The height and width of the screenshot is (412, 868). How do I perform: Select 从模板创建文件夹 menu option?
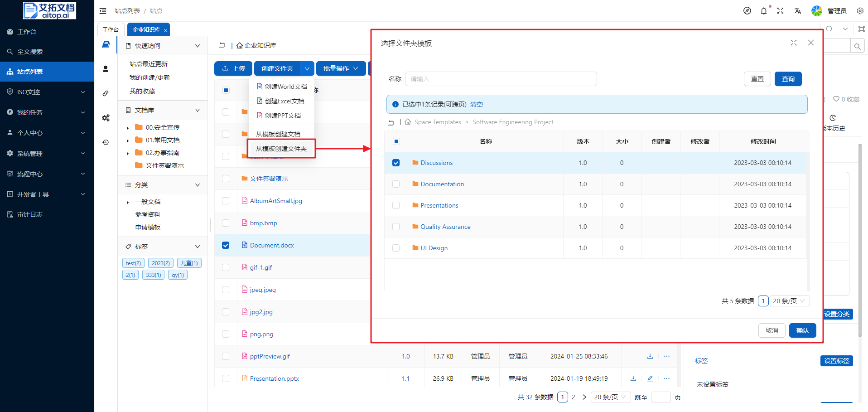pyautogui.click(x=281, y=149)
